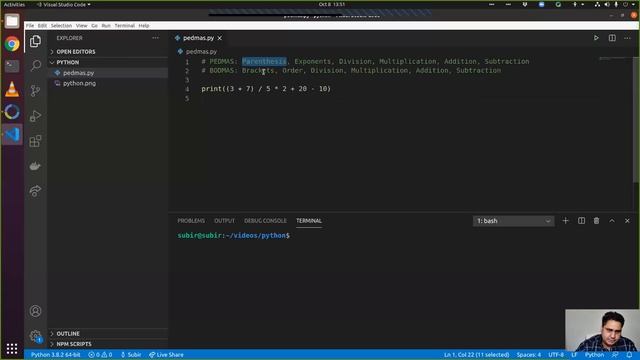Change indentation via Spaces: 4
The width and height of the screenshot is (640, 360).
tap(529, 355)
